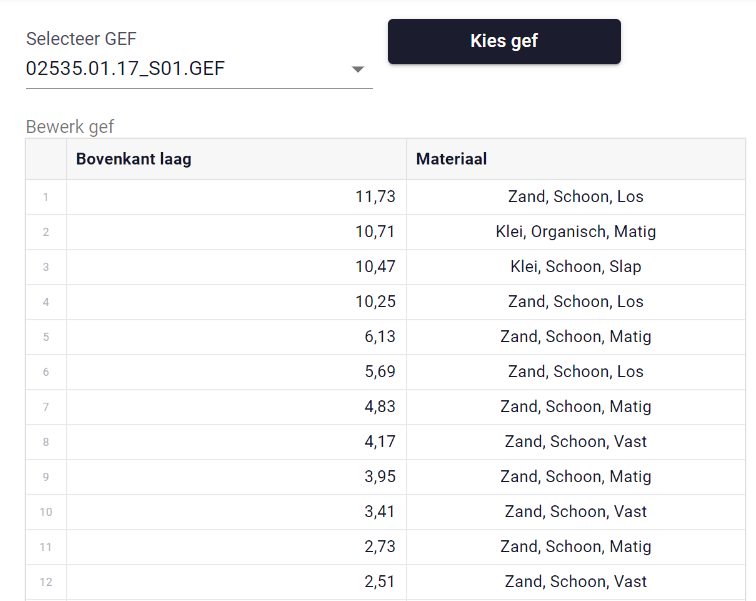Click the cell with value 5,69
The width and height of the screenshot is (756, 601).
coord(236,372)
